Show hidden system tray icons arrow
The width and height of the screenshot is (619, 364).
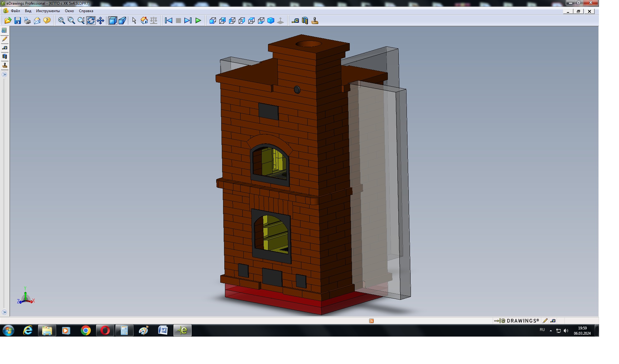tap(551, 330)
